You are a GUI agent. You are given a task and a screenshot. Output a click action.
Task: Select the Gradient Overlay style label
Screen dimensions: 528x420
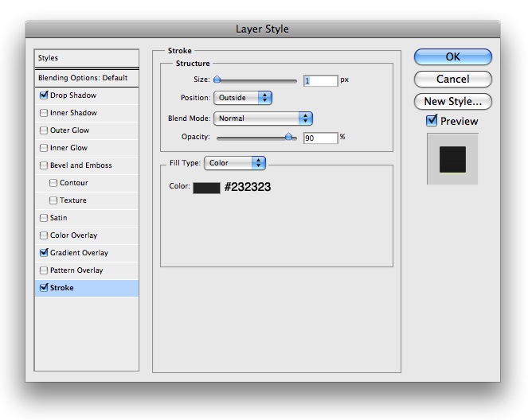click(79, 252)
